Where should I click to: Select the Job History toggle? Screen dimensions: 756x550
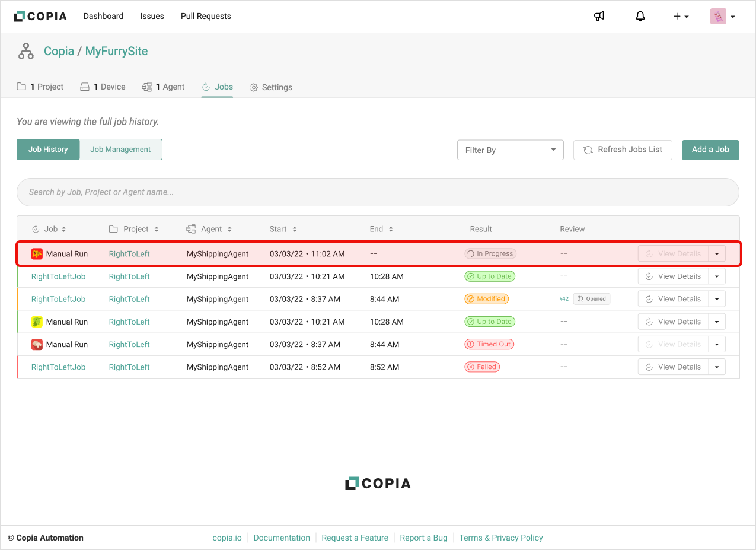coord(48,150)
